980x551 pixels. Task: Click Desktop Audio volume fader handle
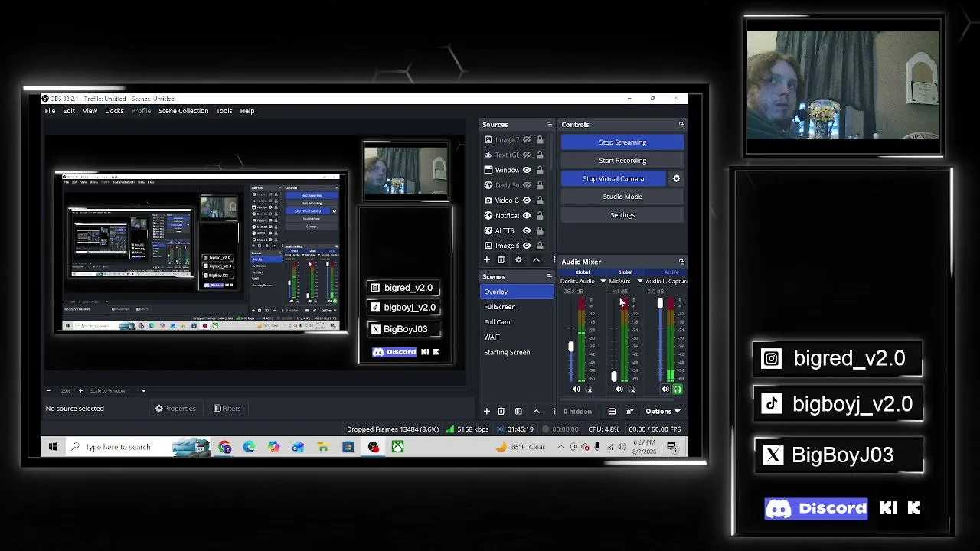pos(570,347)
